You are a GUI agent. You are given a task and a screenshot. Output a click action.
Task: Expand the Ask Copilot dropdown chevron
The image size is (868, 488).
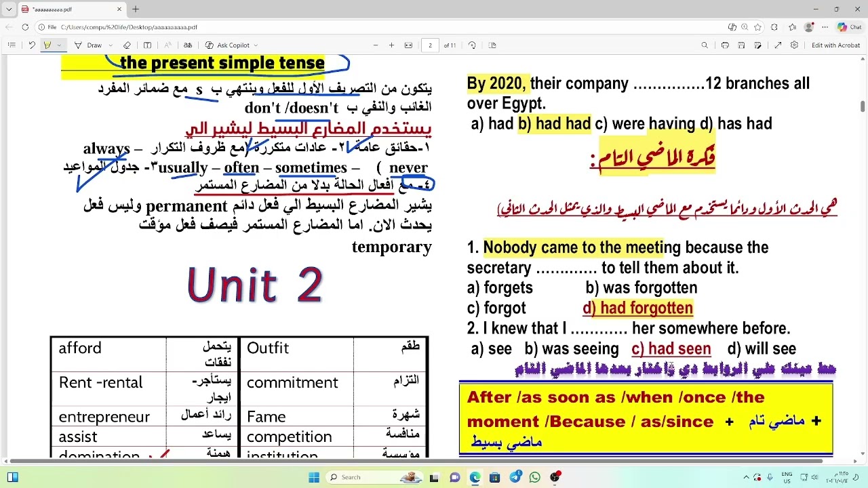pyautogui.click(x=256, y=45)
